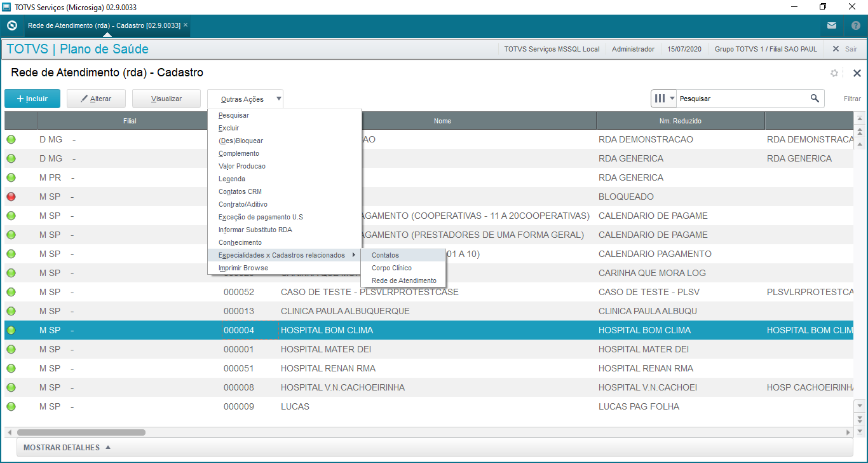Click Grupo TOTVS 1 / Filial label
868x463 pixels.
(766, 49)
